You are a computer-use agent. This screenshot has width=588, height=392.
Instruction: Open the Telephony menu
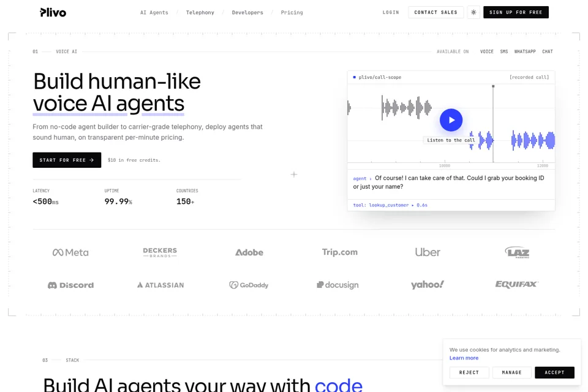click(x=200, y=12)
